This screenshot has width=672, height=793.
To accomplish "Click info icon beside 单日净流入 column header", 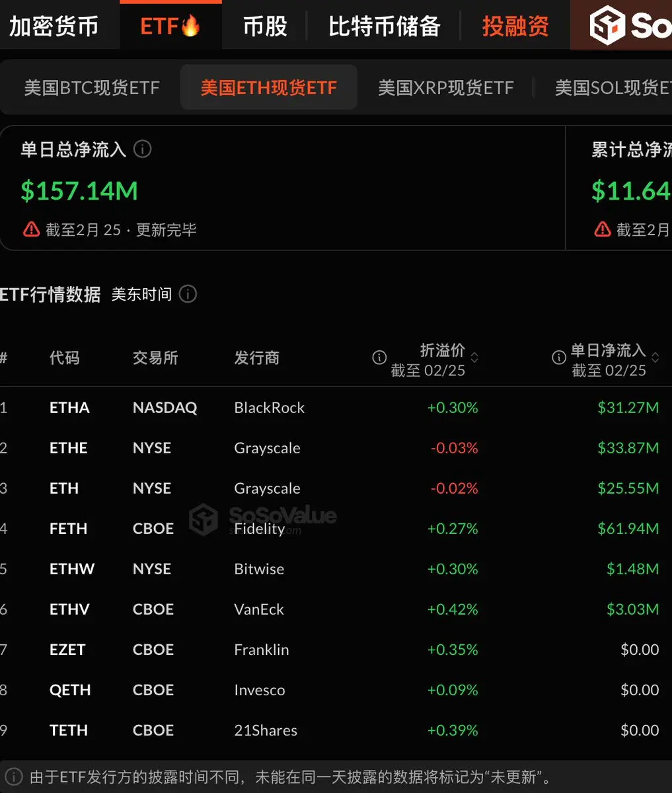I will pos(559,358).
